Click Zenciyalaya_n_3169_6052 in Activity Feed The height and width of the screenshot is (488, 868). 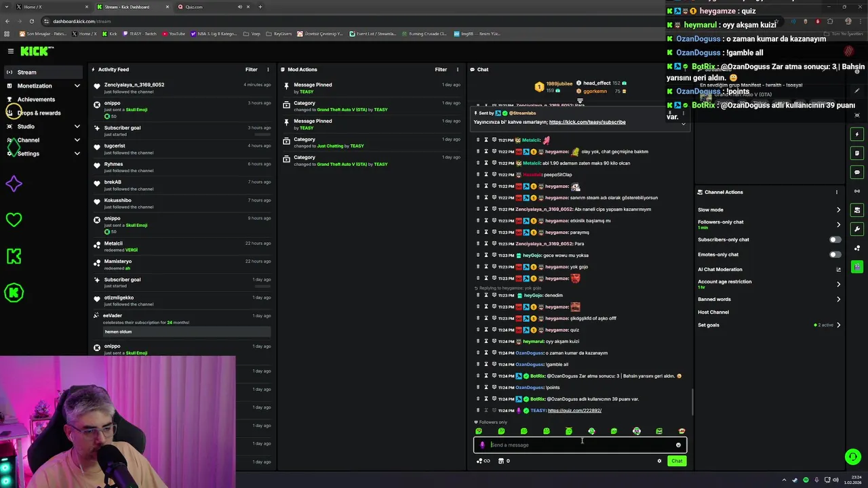tap(134, 85)
